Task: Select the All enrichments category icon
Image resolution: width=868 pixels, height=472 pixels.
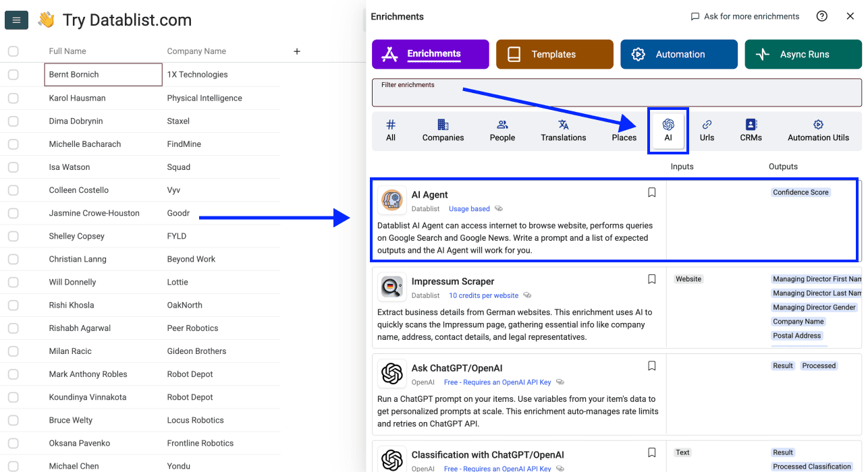Action: (391, 129)
